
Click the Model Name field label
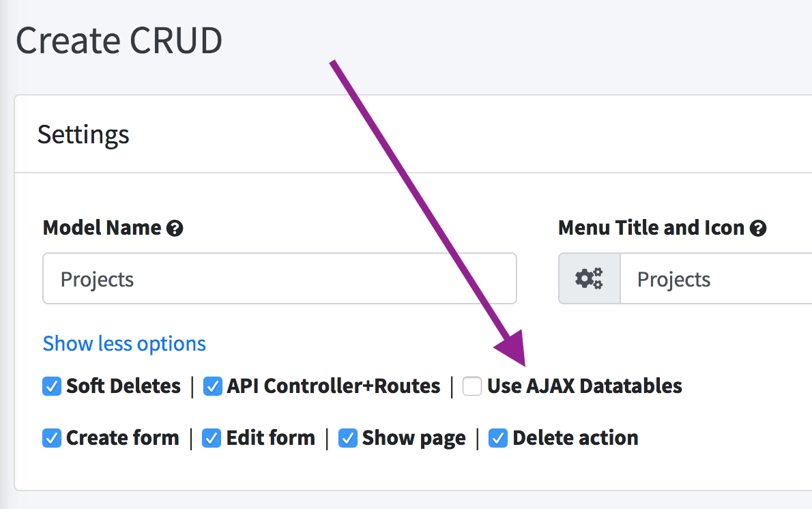click(x=102, y=228)
